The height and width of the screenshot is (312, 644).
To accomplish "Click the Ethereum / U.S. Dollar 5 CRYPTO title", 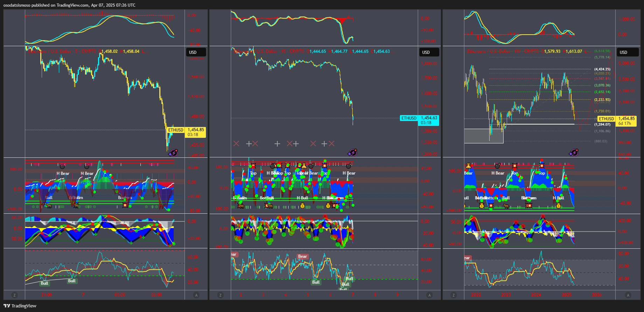I will (x=62, y=51).
